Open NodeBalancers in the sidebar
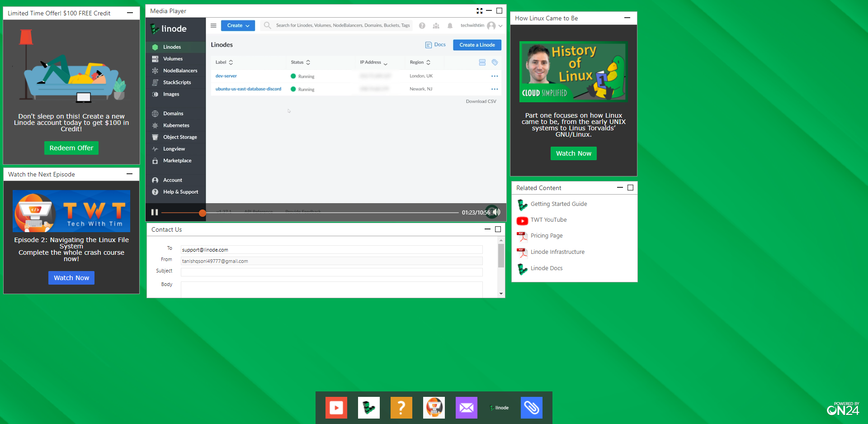Viewport: 868px width, 424px height. (175, 71)
